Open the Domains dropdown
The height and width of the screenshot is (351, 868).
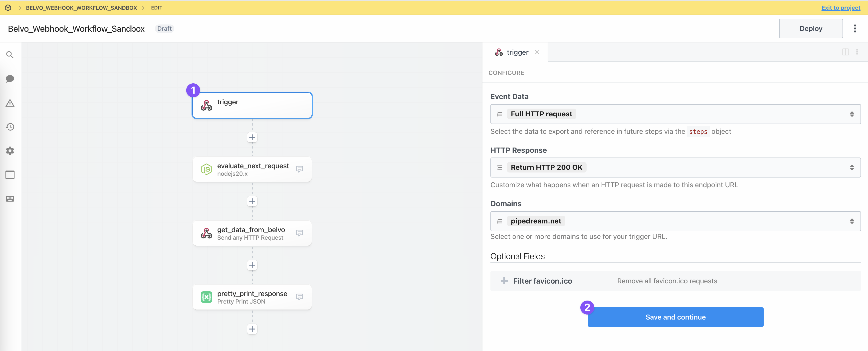(675, 221)
